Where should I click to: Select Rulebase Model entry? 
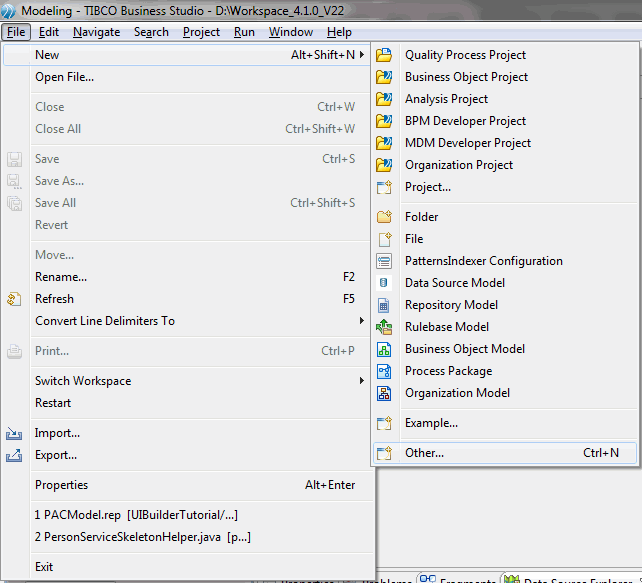coord(505,327)
